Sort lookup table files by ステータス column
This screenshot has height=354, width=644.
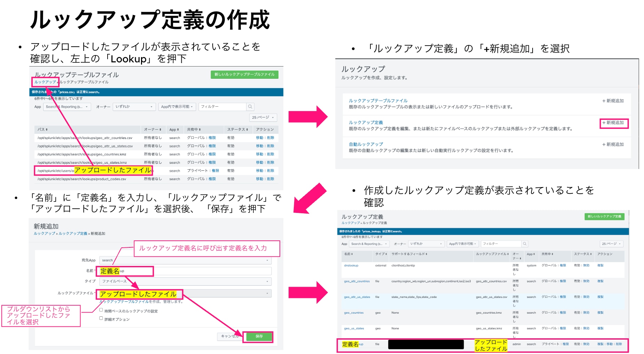pyautogui.click(x=238, y=129)
